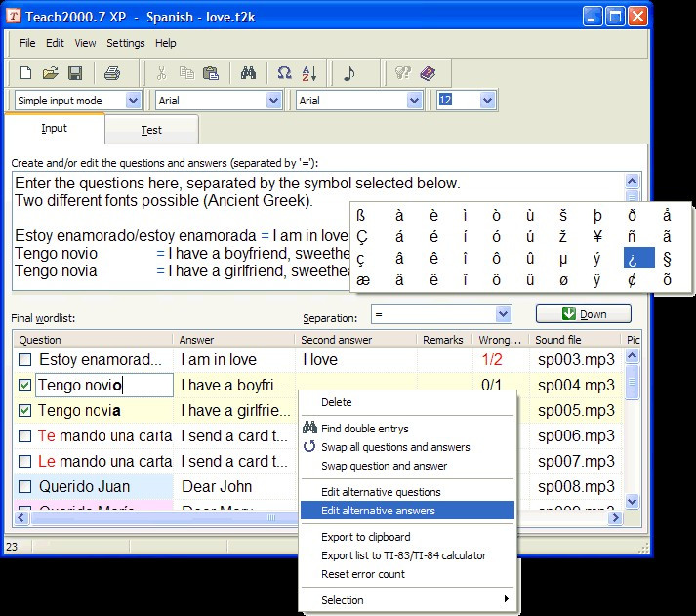The height and width of the screenshot is (616, 696).
Task: Check the Le mando una carta checkbox
Action: pos(24,461)
